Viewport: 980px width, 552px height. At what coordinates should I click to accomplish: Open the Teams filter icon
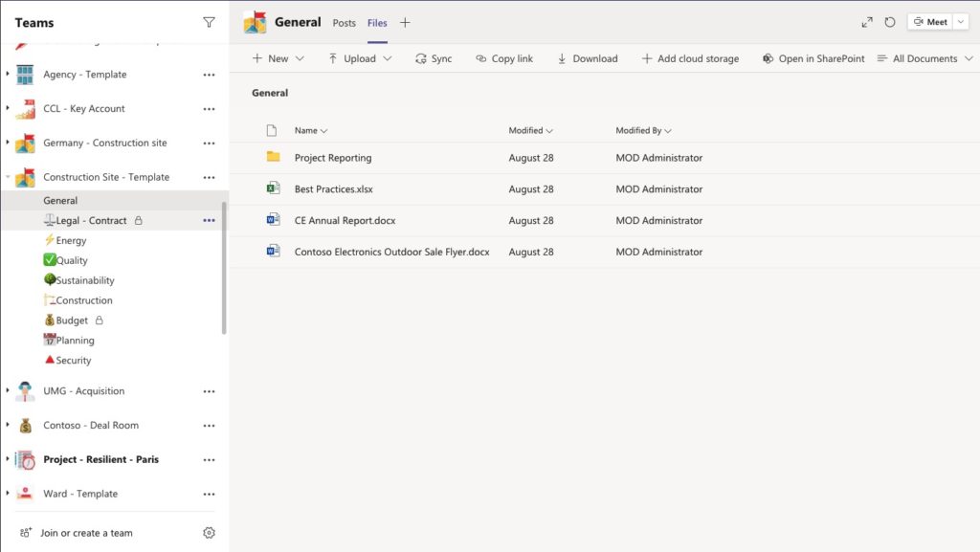click(x=209, y=22)
